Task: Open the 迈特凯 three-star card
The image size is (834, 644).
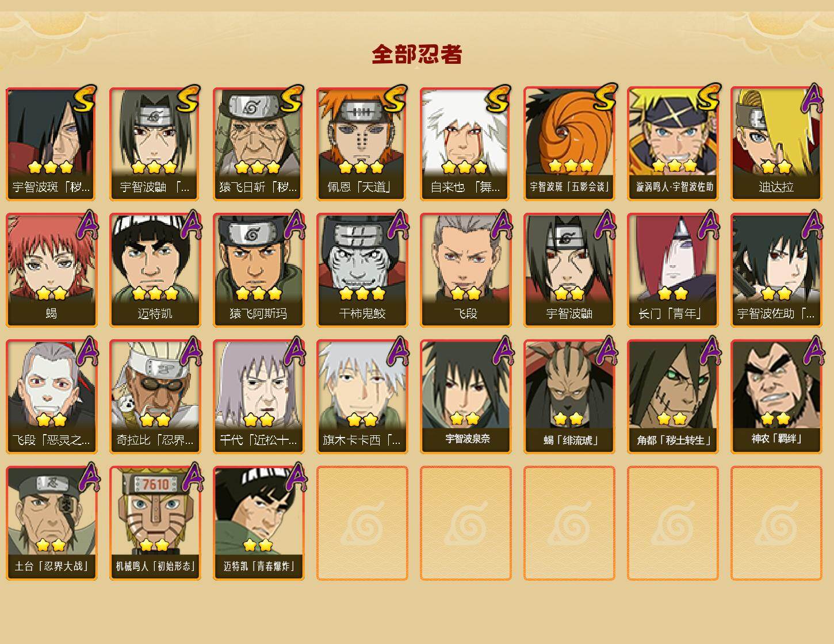Action: click(155, 270)
